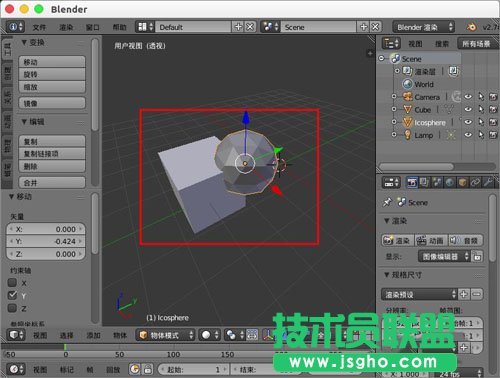Click the lock icon beside 图像编辑器 dropdown
This screenshot has height=378, width=500.
pos(478,256)
